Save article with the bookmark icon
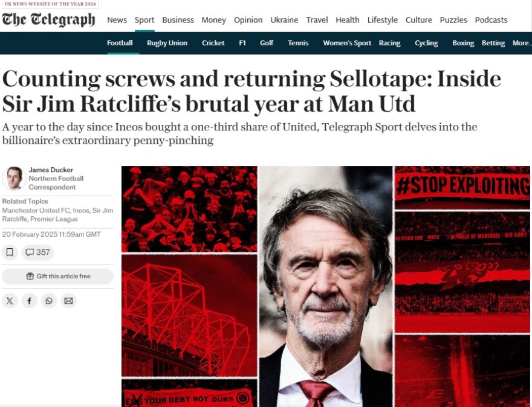532x407 pixels. pyautogui.click(x=10, y=252)
